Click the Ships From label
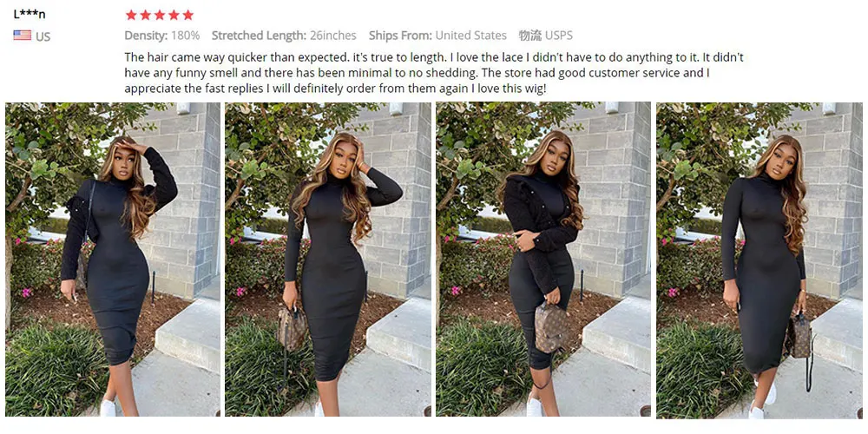The height and width of the screenshot is (434, 868). 400,36
